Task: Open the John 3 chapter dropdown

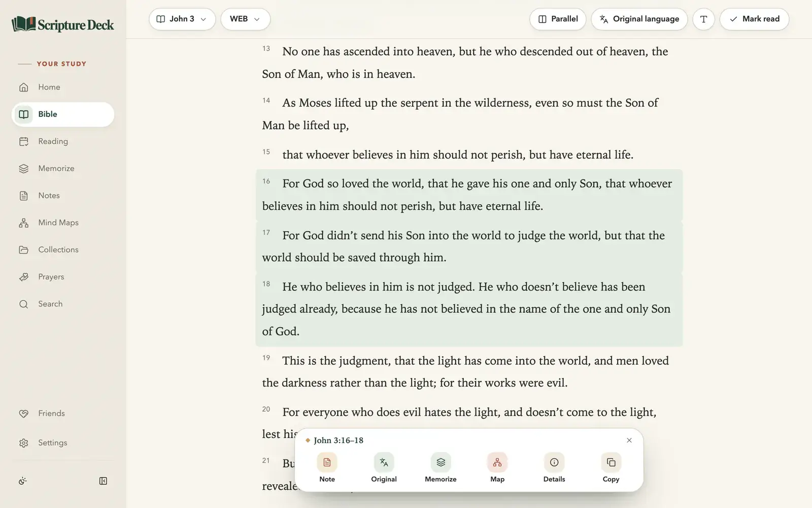Action: pyautogui.click(x=182, y=19)
